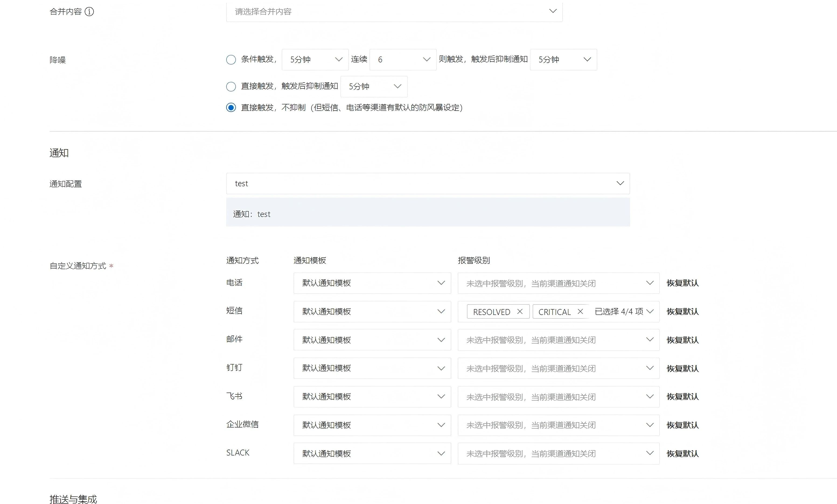Click the 自定义通知方式 label
Viewport: 837px width, 504px height.
click(x=78, y=266)
